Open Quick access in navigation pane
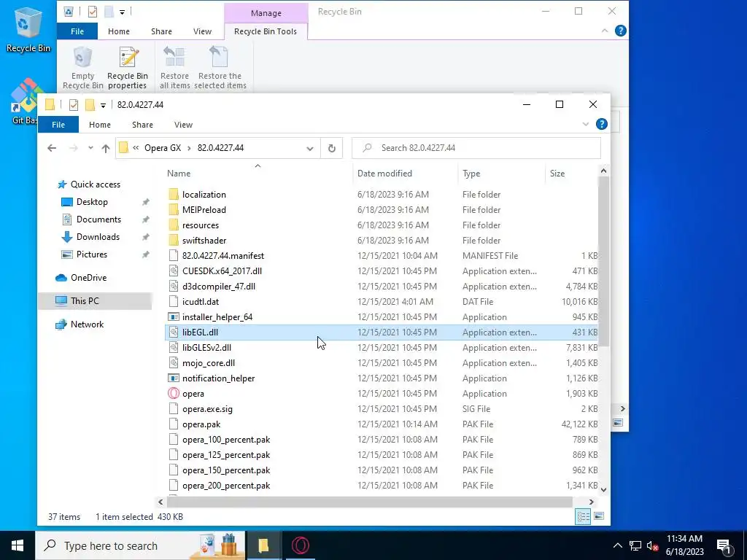Viewport: 747px width, 560px height. tap(96, 184)
